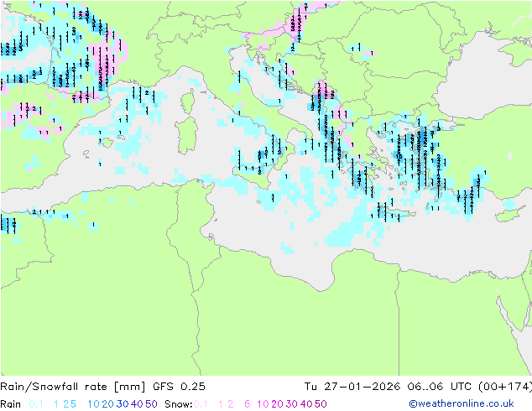Click the 'Snow:' legend label
The image size is (532, 411).
(x=179, y=404)
